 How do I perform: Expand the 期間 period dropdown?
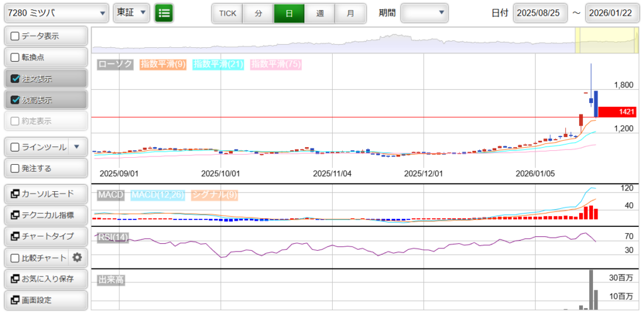click(x=425, y=13)
